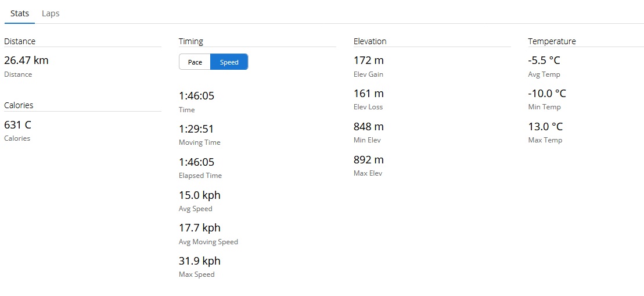Click the 31.9 kph max speed
Screen dimensions: 644x296
pyautogui.click(x=200, y=261)
